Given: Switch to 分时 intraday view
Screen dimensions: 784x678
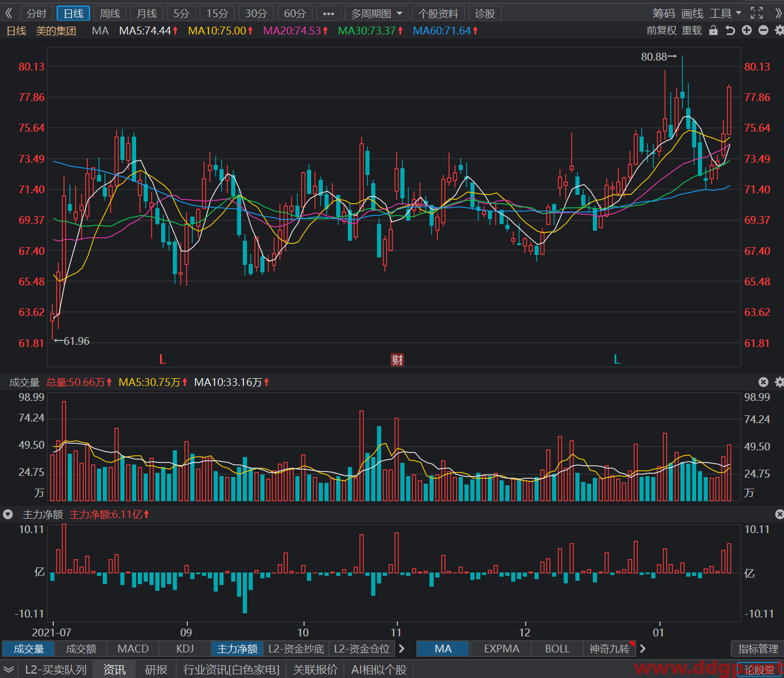Looking at the screenshot, I should pyautogui.click(x=37, y=13).
